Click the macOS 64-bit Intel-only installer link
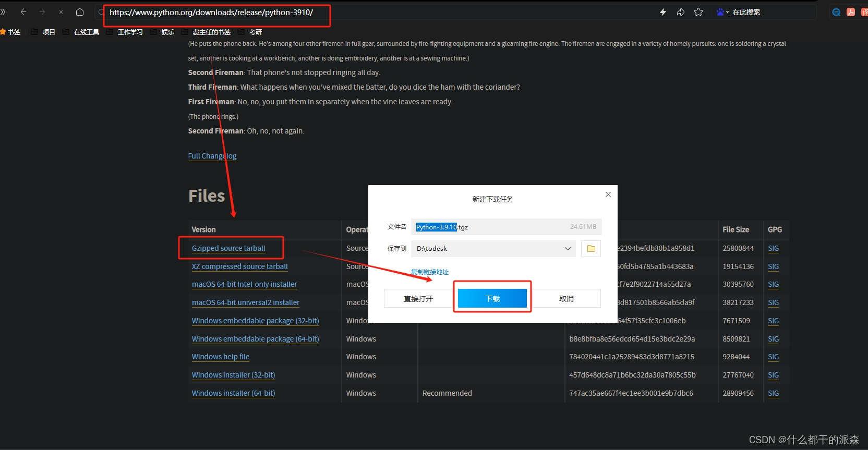Image resolution: width=868 pixels, height=450 pixels. tap(245, 284)
